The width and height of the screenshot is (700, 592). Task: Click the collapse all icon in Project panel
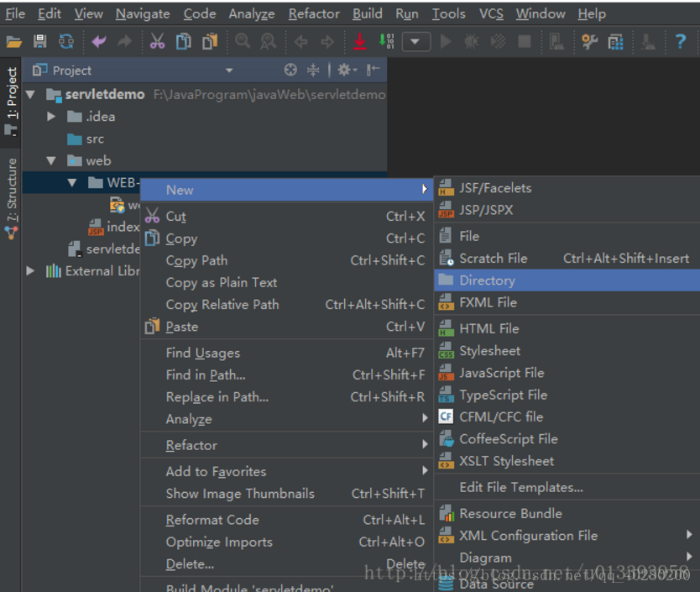pyautogui.click(x=313, y=70)
